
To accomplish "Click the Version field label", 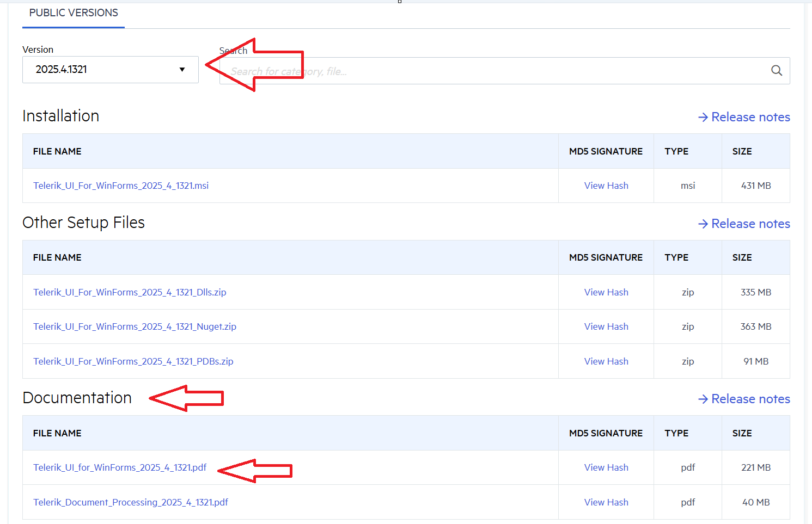I will 38,50.
